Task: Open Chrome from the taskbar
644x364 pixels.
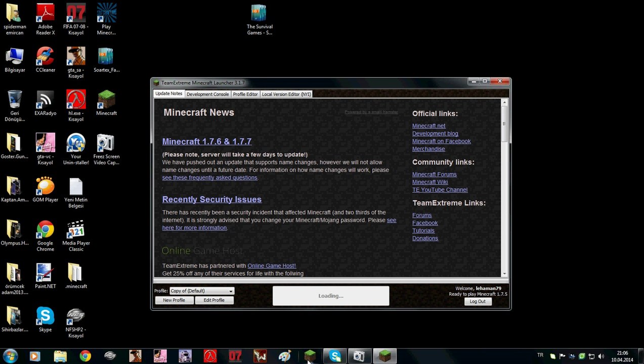Action: [85, 356]
